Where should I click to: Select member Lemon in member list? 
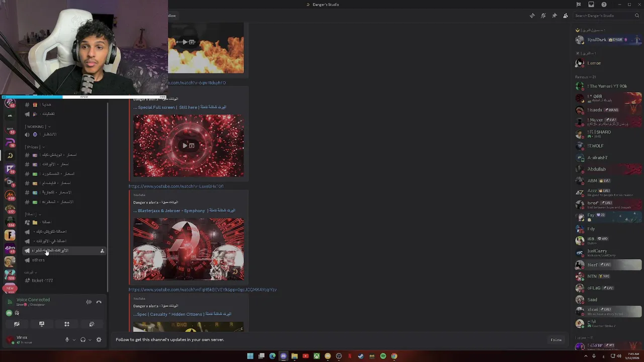[x=608, y=63]
